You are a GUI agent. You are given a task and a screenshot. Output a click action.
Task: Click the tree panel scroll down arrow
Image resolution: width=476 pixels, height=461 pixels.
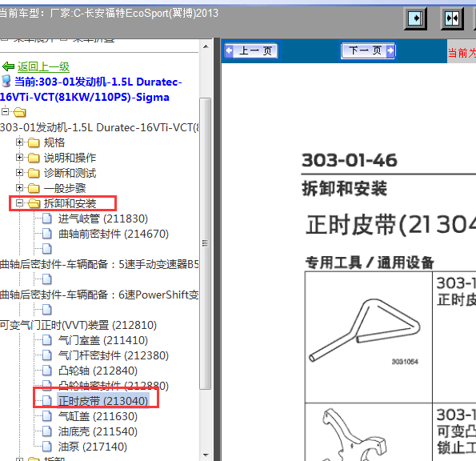point(206,455)
